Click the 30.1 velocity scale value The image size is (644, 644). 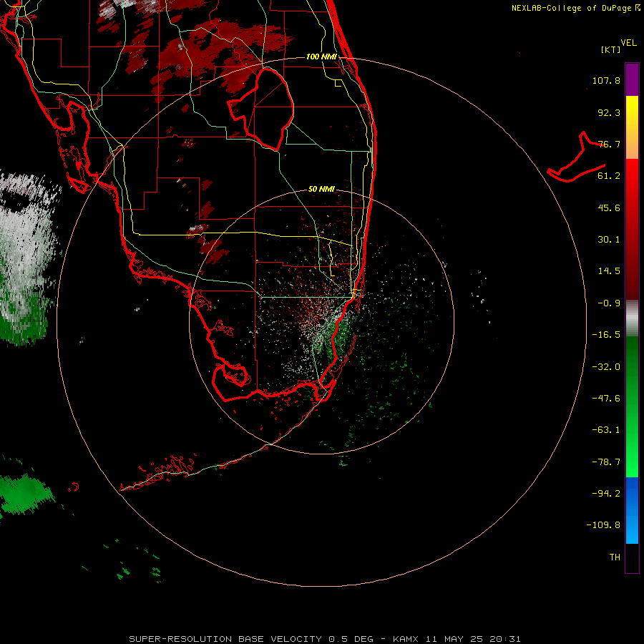(x=609, y=240)
